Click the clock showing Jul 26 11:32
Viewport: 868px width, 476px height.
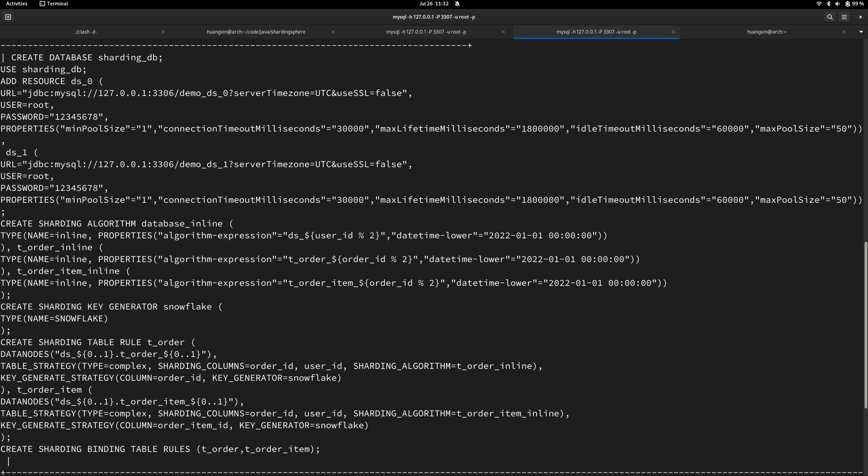pos(435,4)
